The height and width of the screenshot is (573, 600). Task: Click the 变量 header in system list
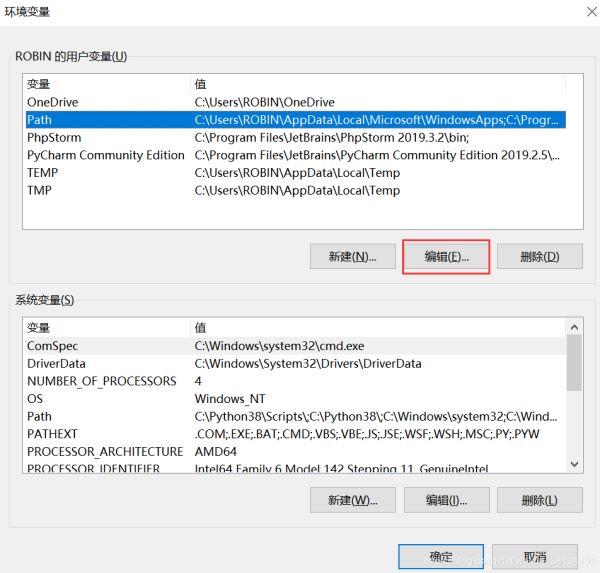click(38, 328)
